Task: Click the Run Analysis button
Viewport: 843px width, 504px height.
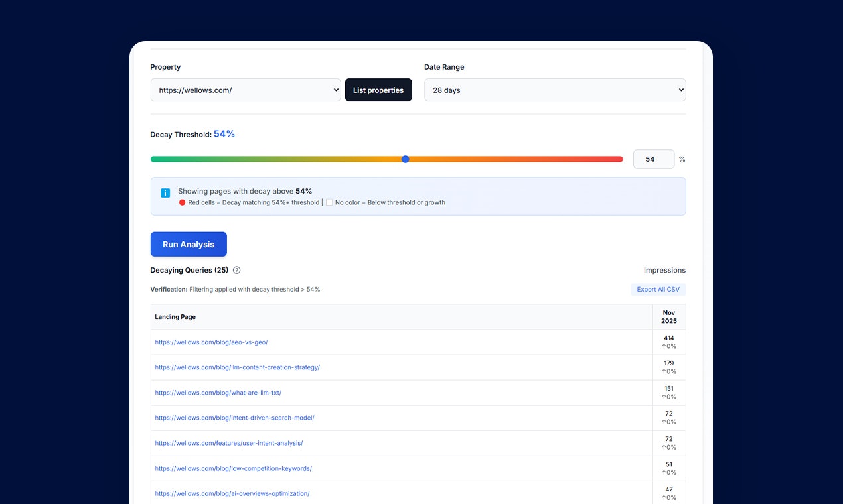Action: (x=189, y=244)
